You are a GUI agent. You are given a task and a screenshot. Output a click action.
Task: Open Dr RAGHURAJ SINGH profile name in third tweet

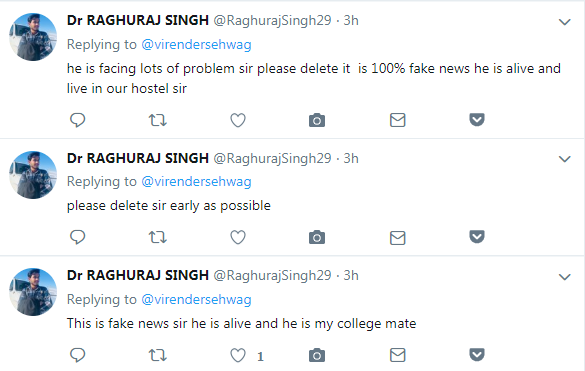pos(138,275)
